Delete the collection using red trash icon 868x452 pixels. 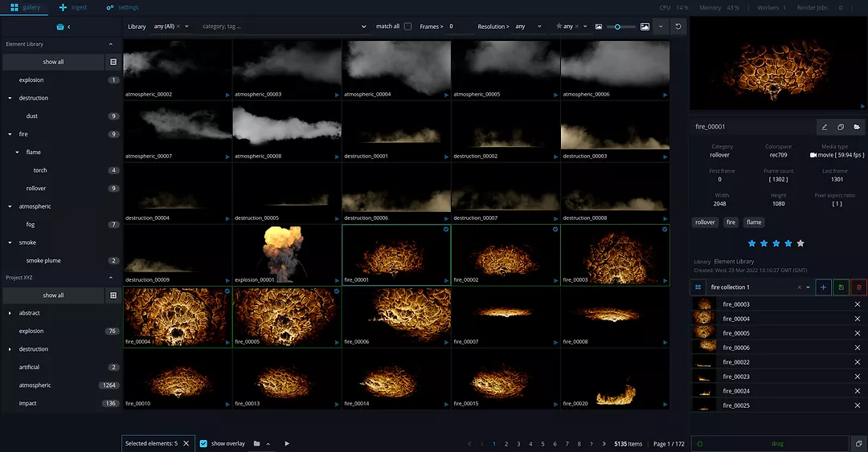pyautogui.click(x=858, y=287)
